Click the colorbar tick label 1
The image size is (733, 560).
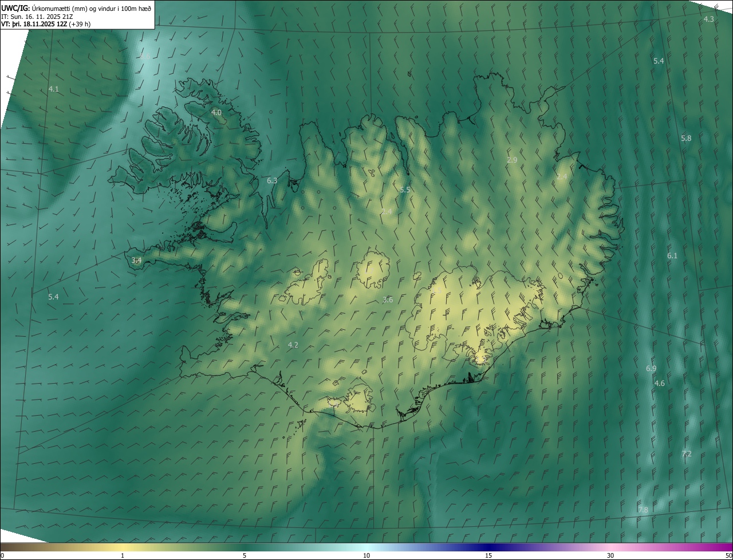(123, 555)
